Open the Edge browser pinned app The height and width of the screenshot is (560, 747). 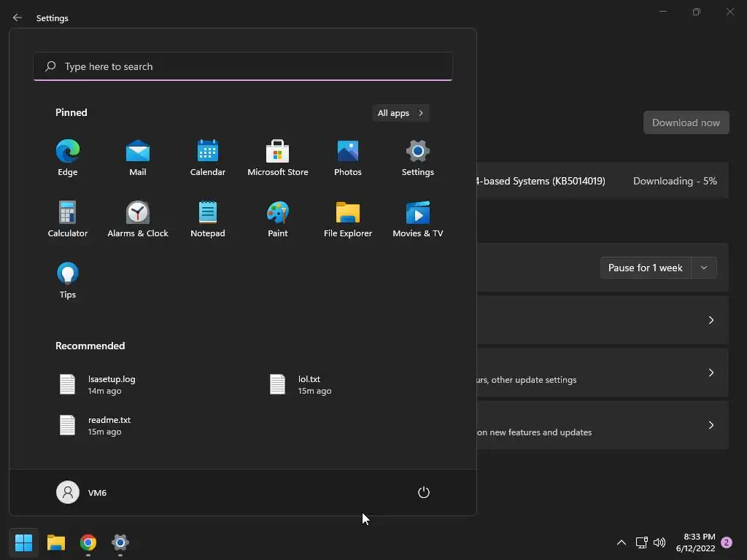68,158
